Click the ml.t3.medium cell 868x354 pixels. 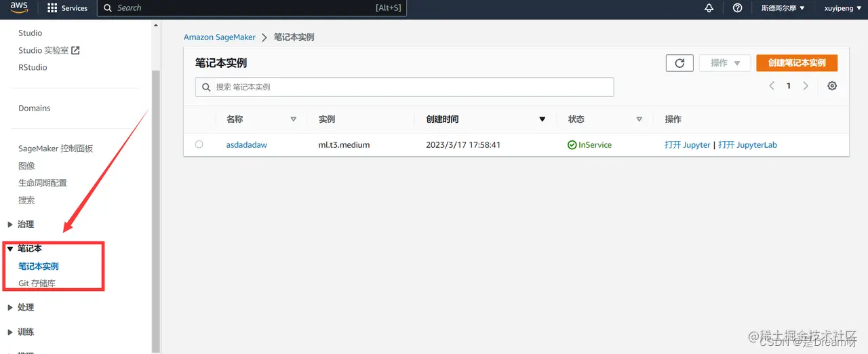pyautogui.click(x=344, y=145)
